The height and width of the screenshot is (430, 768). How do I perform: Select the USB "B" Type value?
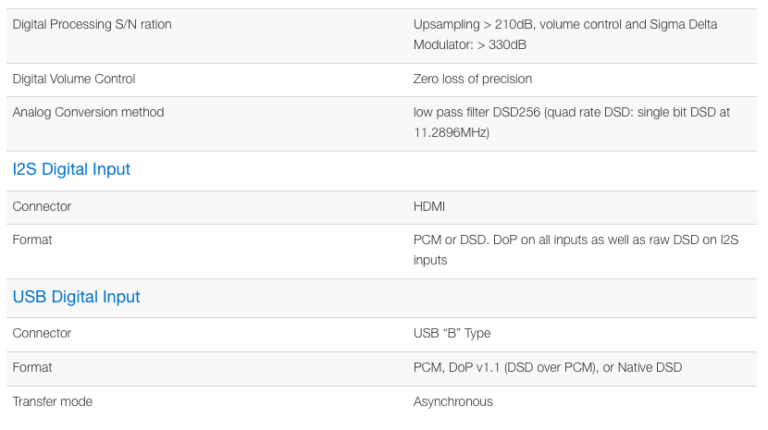(x=452, y=333)
